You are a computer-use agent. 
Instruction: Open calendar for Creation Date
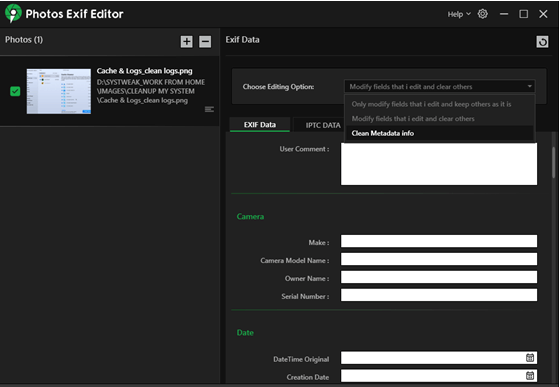[530, 375]
